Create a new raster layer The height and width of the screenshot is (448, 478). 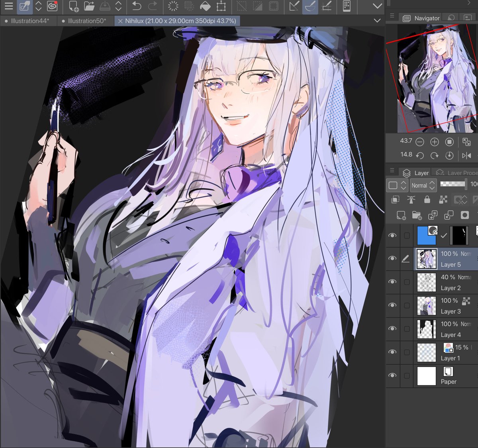click(402, 216)
